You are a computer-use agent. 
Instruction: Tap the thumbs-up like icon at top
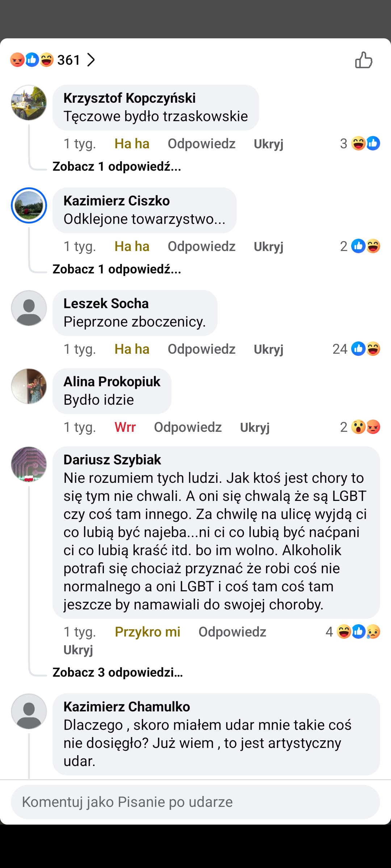point(363,60)
